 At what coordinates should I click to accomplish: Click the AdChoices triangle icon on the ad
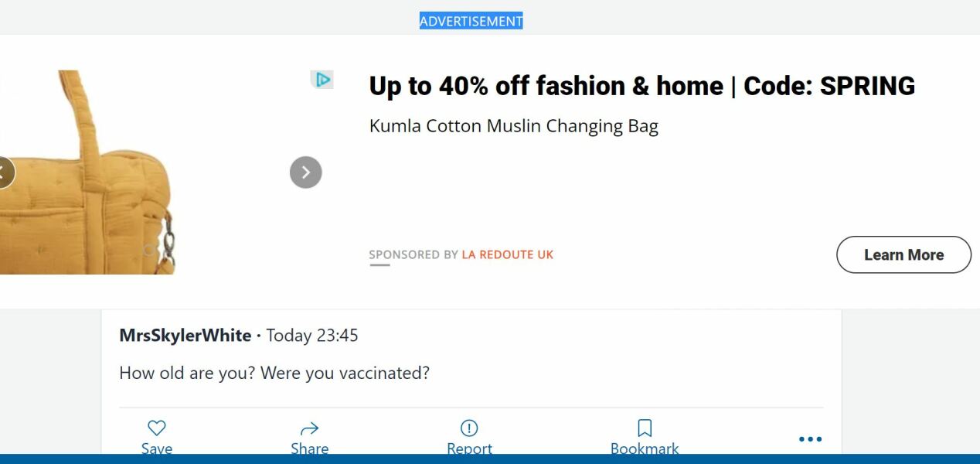pos(323,79)
